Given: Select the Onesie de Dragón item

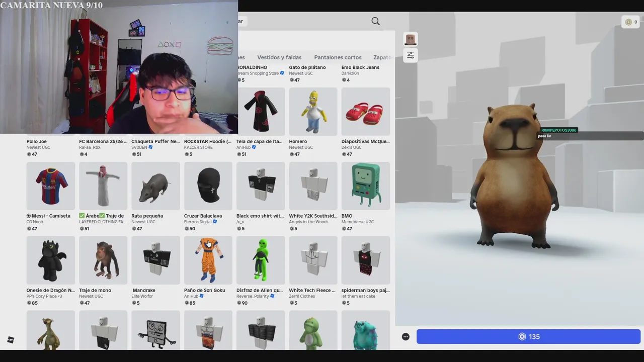Looking at the screenshot, I should click(51, 260).
